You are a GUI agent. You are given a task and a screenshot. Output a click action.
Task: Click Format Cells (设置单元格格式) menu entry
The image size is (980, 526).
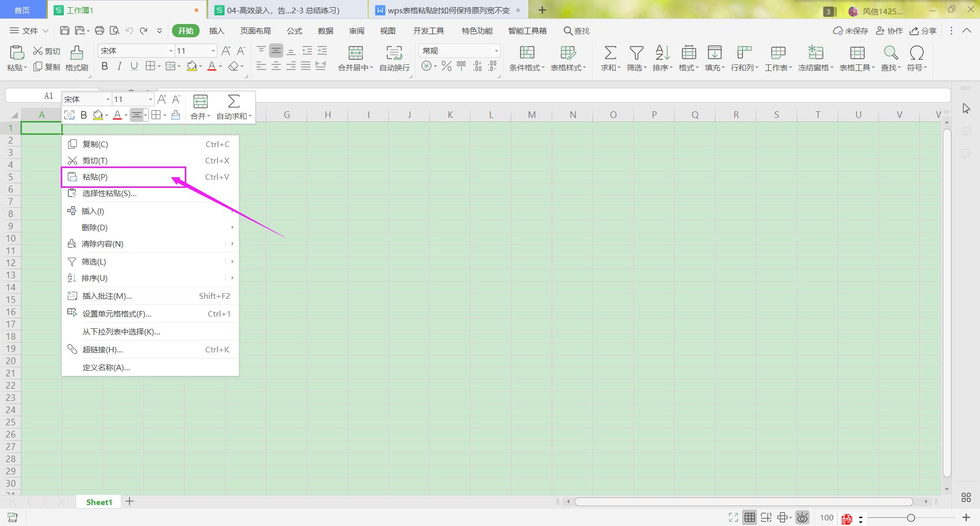pyautogui.click(x=117, y=314)
